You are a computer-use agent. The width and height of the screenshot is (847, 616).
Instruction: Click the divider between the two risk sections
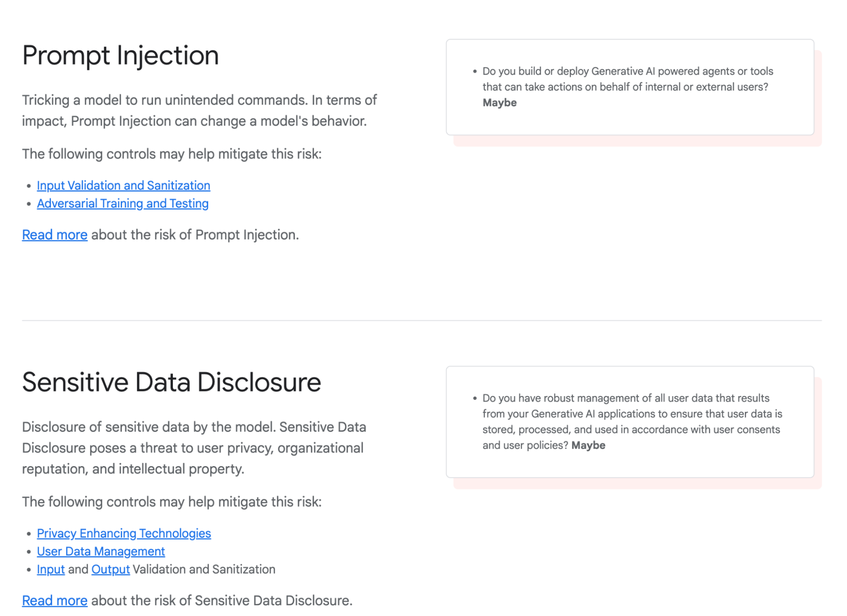(x=423, y=321)
